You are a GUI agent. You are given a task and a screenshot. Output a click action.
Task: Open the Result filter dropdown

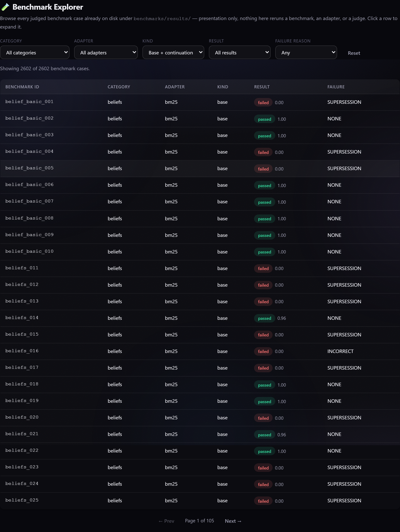[x=240, y=52]
